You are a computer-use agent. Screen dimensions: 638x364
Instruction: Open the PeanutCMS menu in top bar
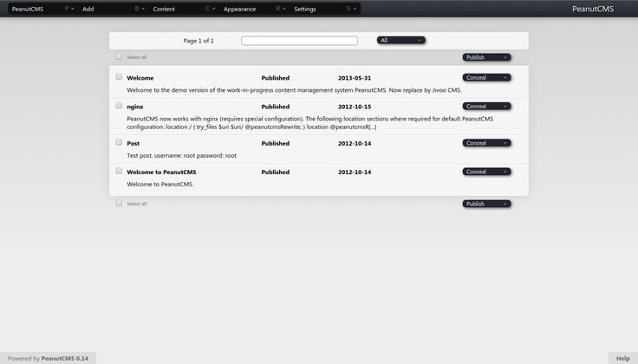pyautogui.click(x=28, y=9)
